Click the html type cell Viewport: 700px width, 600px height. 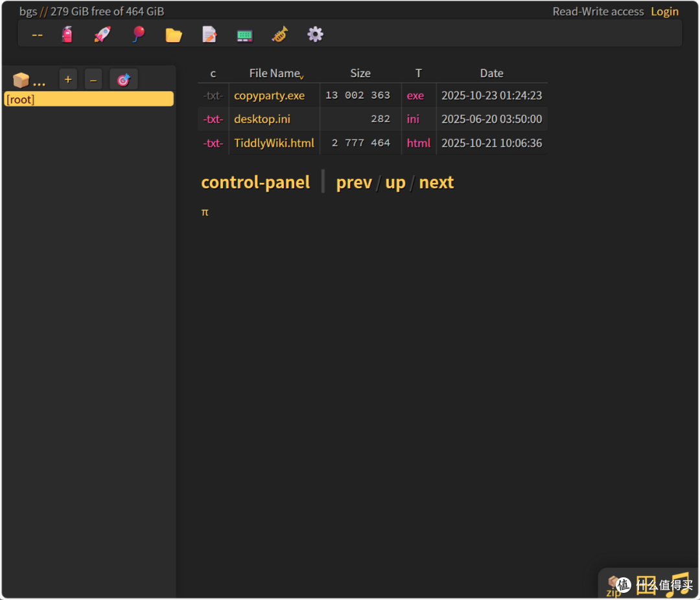(419, 143)
